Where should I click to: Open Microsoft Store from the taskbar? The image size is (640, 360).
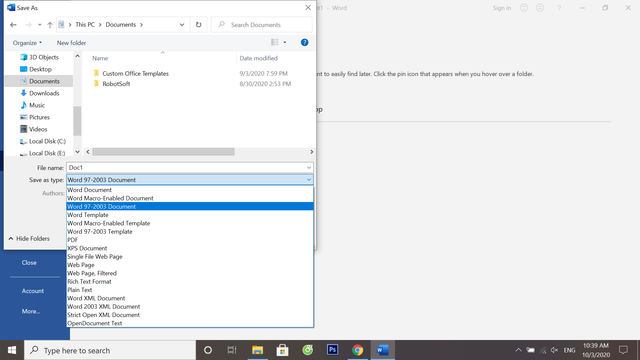(282, 350)
